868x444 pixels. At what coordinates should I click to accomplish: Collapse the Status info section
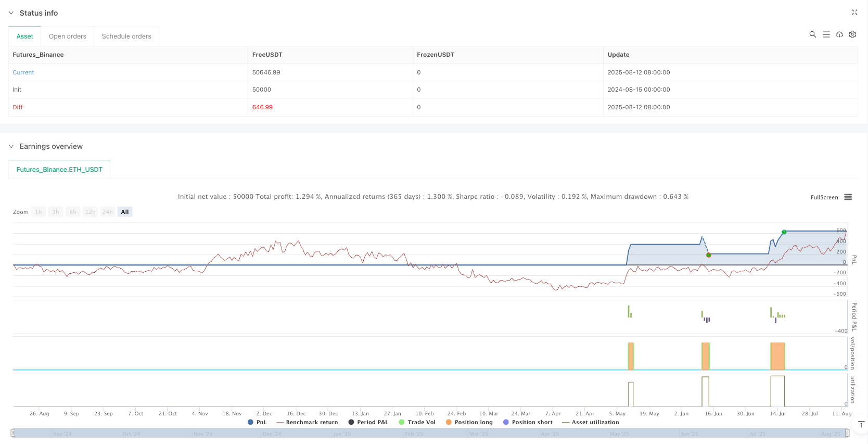click(x=11, y=13)
